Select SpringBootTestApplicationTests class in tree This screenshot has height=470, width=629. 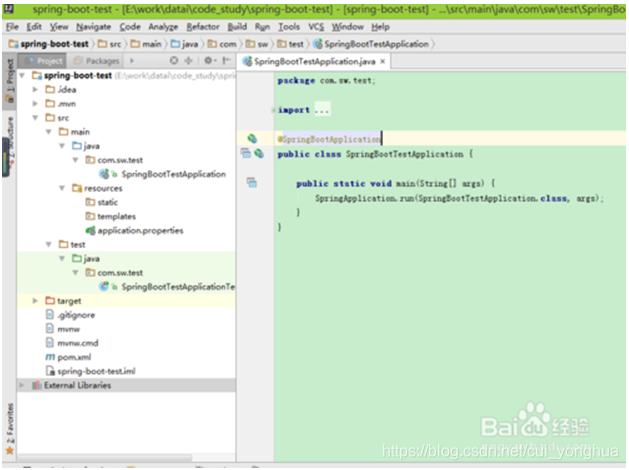(167, 286)
